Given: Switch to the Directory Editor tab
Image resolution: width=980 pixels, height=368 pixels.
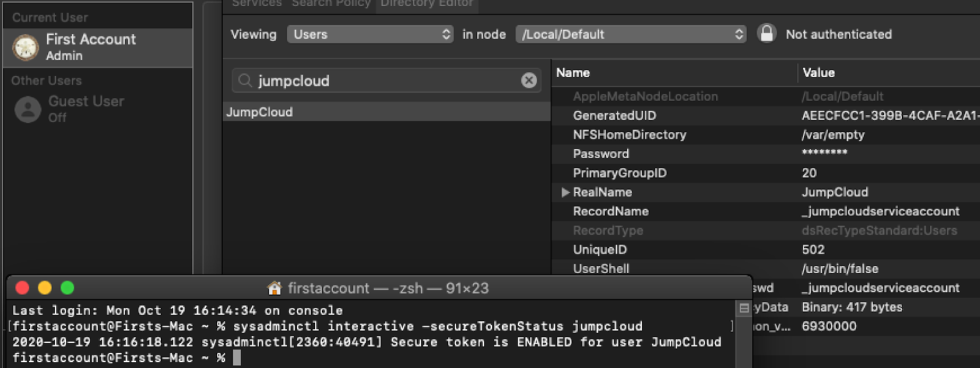Looking at the screenshot, I should [426, 4].
